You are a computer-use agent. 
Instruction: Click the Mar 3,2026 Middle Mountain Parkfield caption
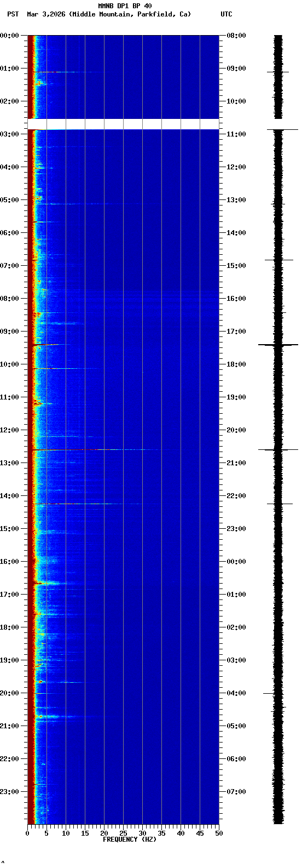pos(109,14)
